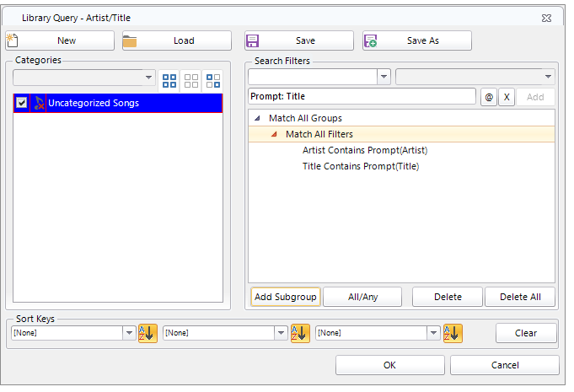The width and height of the screenshot is (574, 392).
Task: Open the first Sort Keys dropdown
Action: coord(129,333)
